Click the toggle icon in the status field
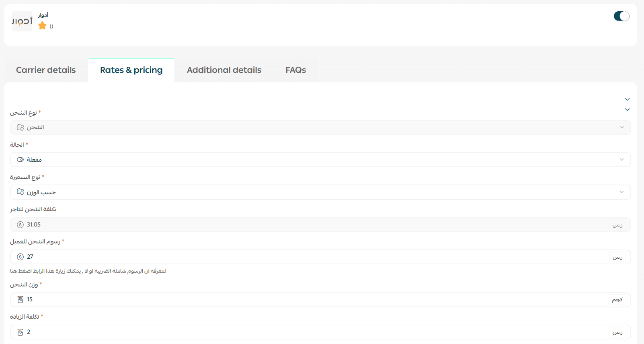This screenshot has width=644, height=344. (20, 160)
